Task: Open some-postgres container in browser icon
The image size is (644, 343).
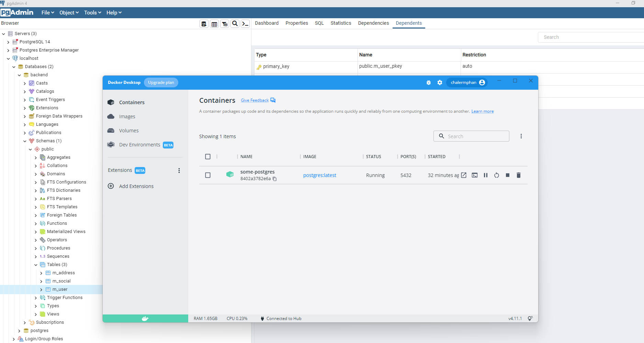Action: point(464,175)
